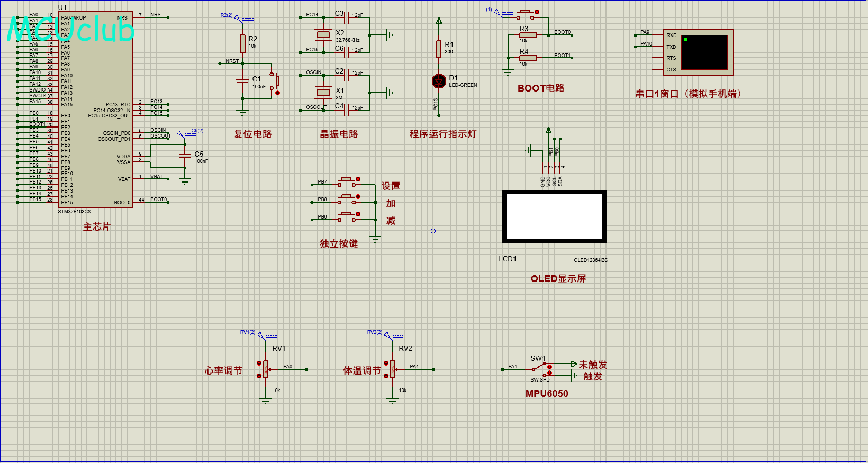Click the LED-GREEN part text
This screenshot has width=868, height=463.
coord(463,85)
